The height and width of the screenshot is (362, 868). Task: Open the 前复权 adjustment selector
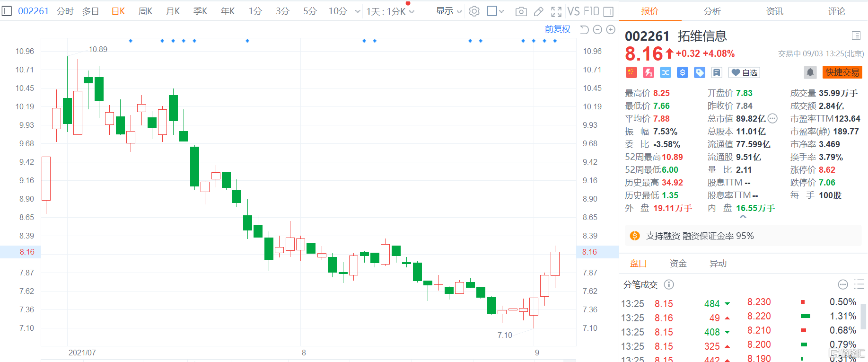pos(558,29)
